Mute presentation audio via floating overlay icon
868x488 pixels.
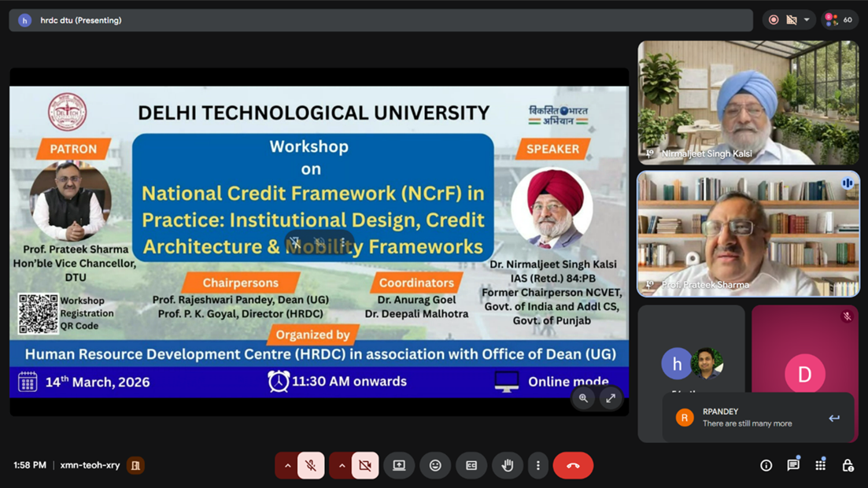point(319,242)
